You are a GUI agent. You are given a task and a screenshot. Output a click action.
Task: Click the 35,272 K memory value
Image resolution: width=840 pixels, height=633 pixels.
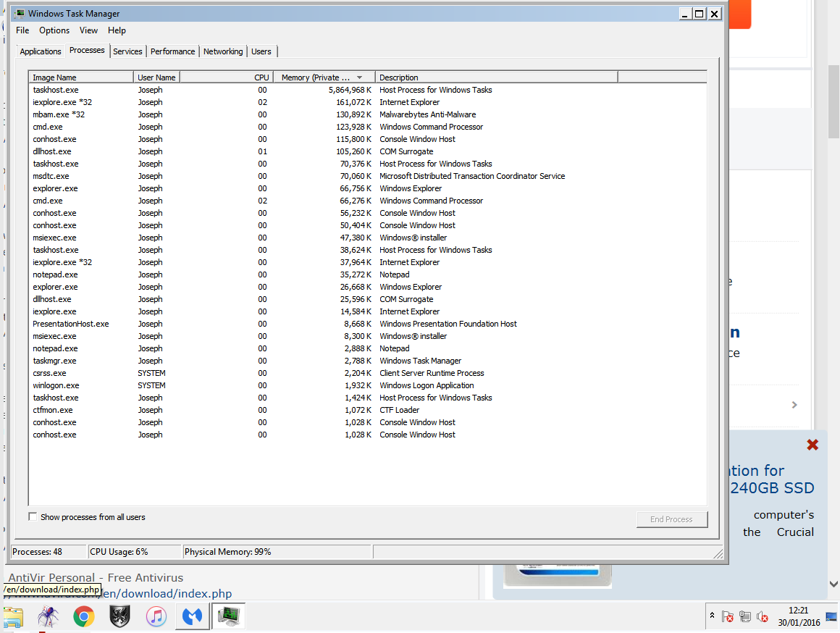tap(356, 274)
